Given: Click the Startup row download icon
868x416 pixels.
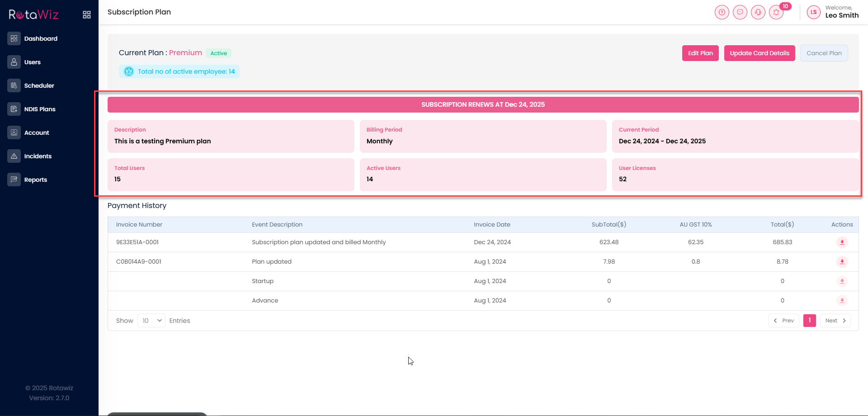Looking at the screenshot, I should (842, 281).
